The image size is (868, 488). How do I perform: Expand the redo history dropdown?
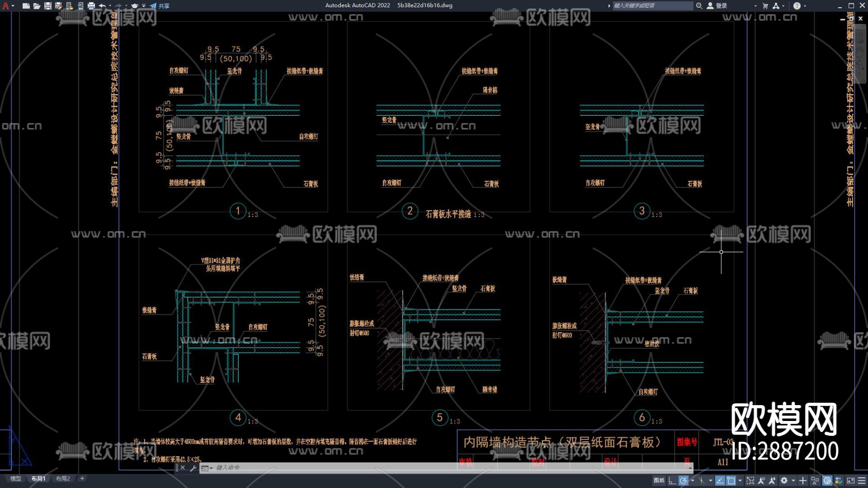[126, 6]
